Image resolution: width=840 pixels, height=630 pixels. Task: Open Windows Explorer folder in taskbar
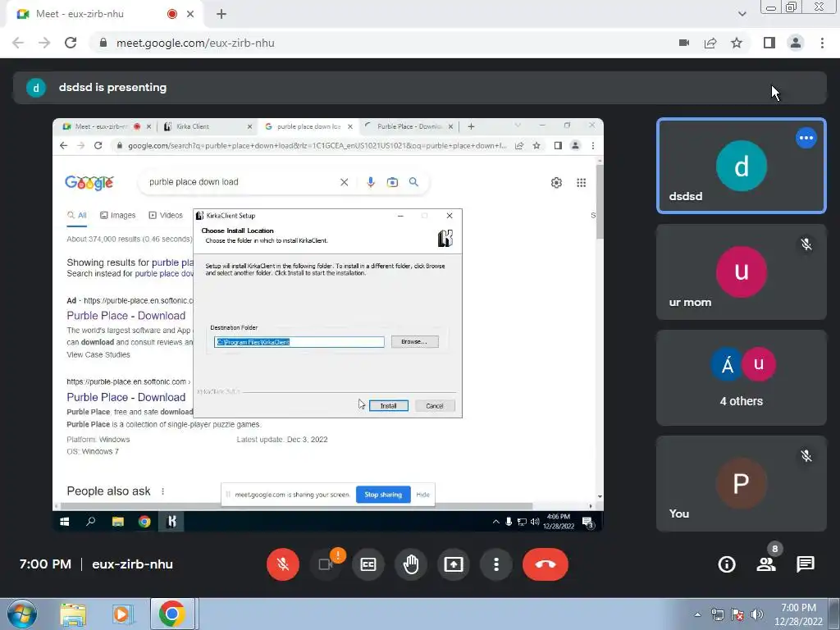73,614
